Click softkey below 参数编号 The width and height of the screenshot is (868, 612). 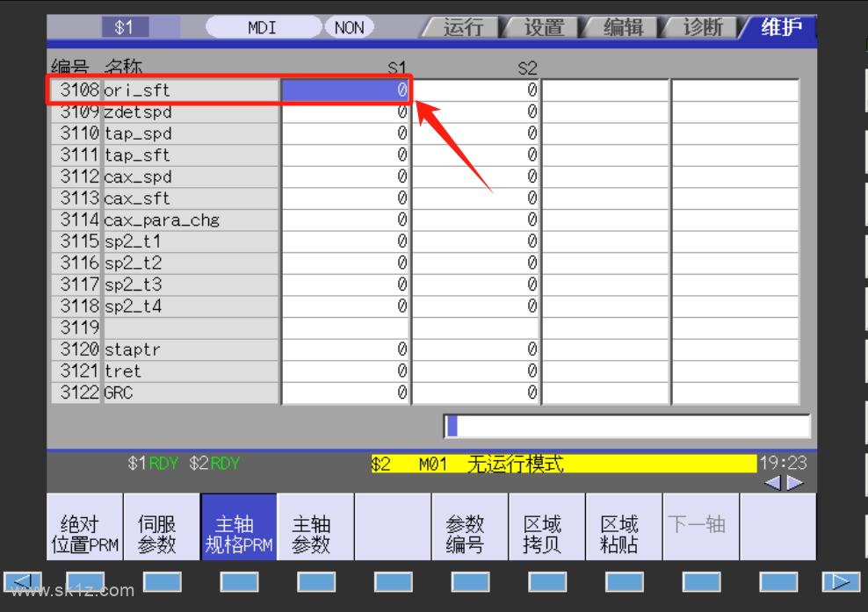470,582
